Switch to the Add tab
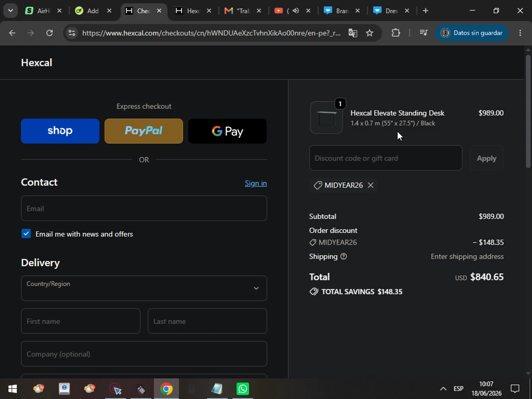The height and width of the screenshot is (399, 532). tap(88, 11)
